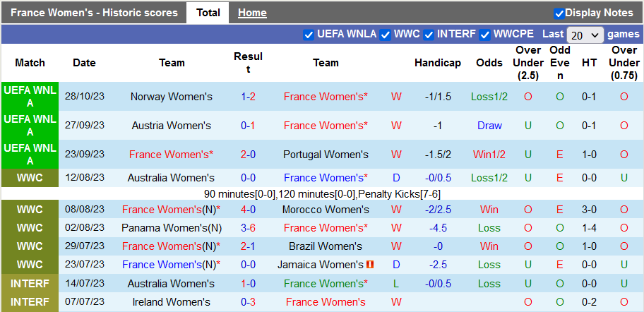This screenshot has height=312, width=644.
Task: Click the Handicap column header
Action: click(x=438, y=63)
